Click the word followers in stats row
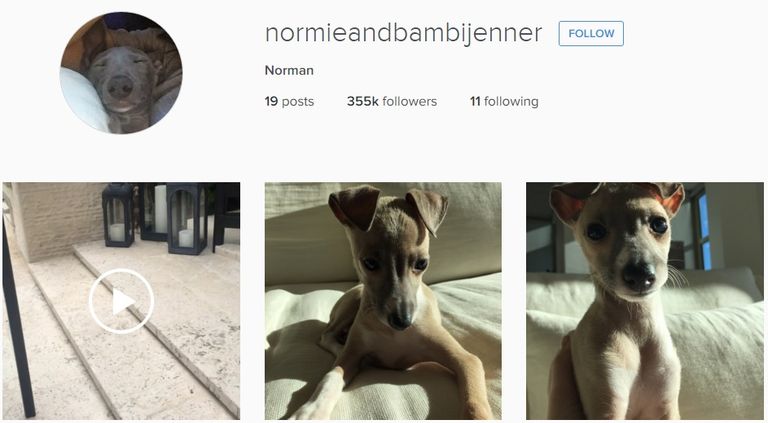 point(409,101)
